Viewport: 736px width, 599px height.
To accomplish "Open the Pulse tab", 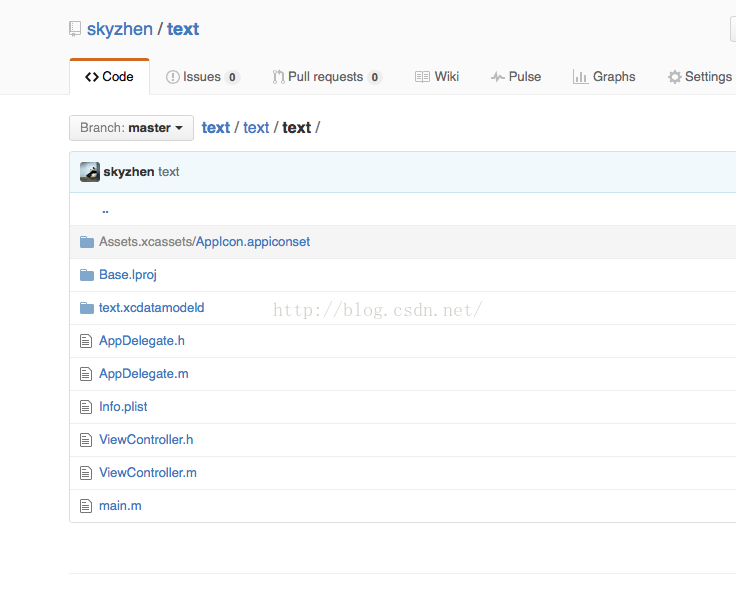I will point(516,77).
